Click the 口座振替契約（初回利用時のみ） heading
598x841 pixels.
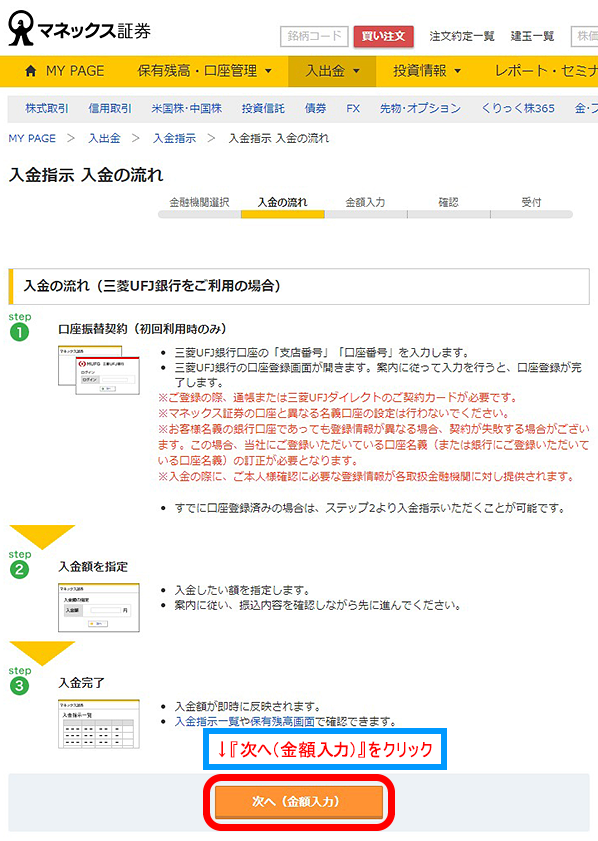pos(142,329)
